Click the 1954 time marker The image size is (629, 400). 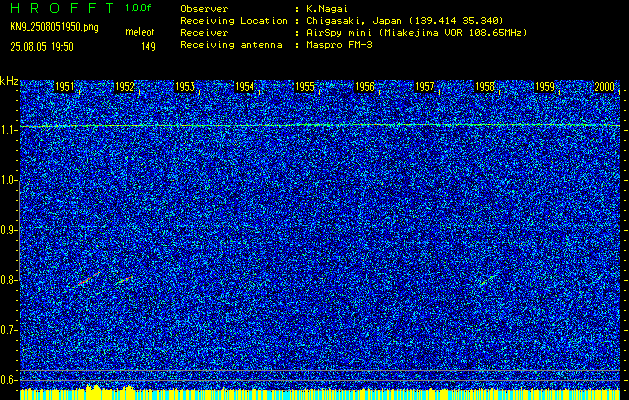245,87
